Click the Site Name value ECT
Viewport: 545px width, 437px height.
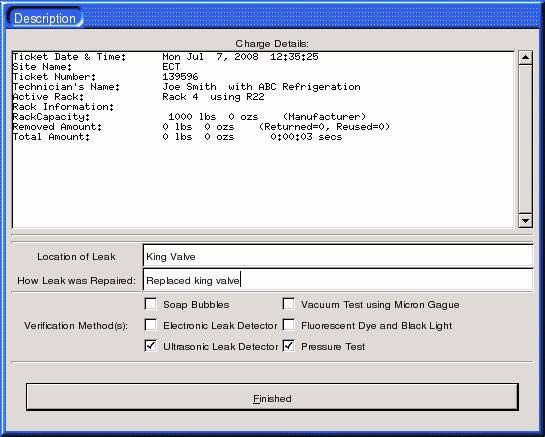pyautogui.click(x=171, y=66)
